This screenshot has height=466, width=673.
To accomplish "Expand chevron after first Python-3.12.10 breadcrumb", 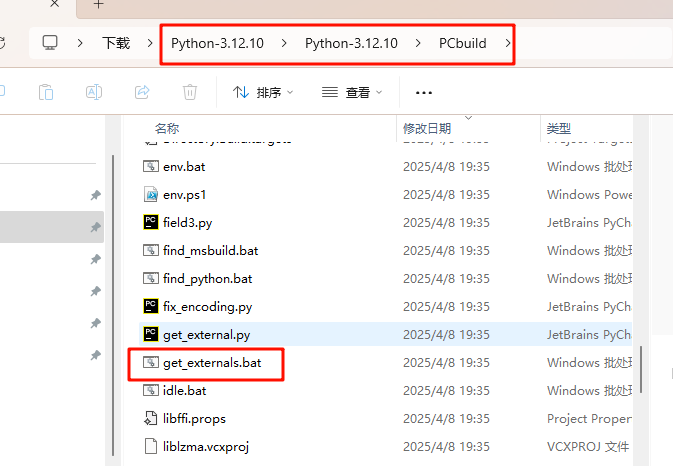I will point(284,43).
